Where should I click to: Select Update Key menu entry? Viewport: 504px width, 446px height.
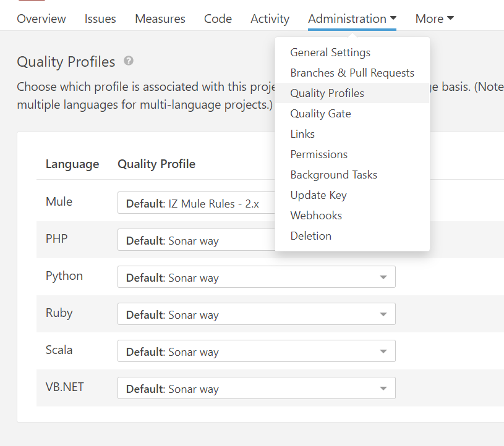(x=352, y=195)
